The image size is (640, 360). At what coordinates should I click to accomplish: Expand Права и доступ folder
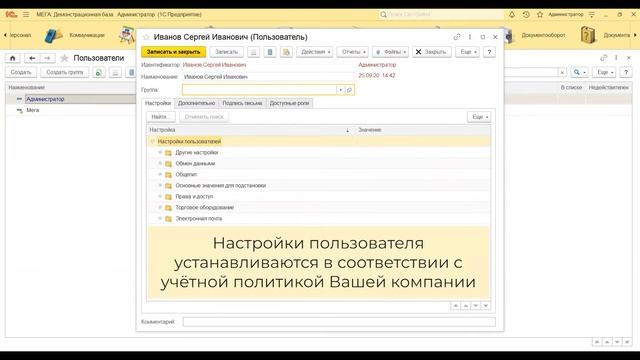(160, 196)
